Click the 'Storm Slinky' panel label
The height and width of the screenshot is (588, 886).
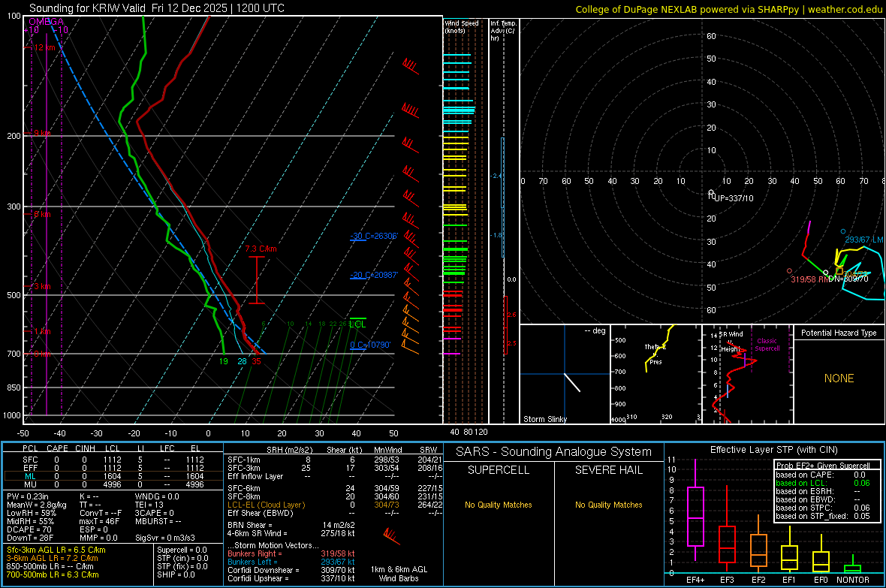[544, 419]
